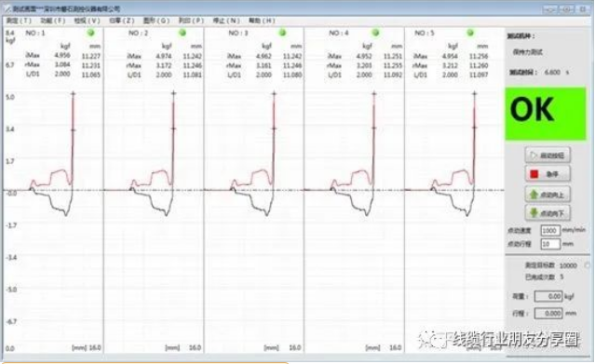Click the green up-arrow jog button
Screen dimensions: 595x364
548,195
